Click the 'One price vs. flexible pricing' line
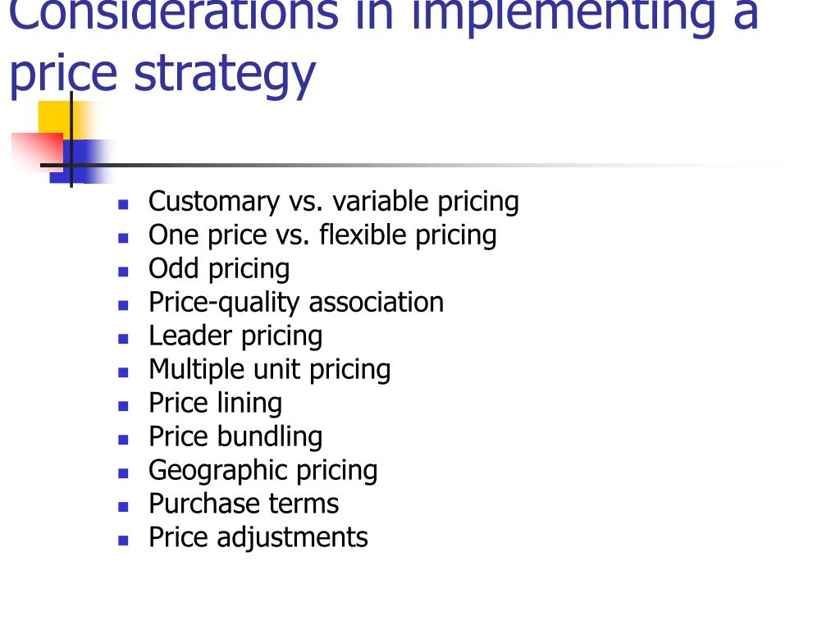This screenshot has height=630, width=840. 322,235
